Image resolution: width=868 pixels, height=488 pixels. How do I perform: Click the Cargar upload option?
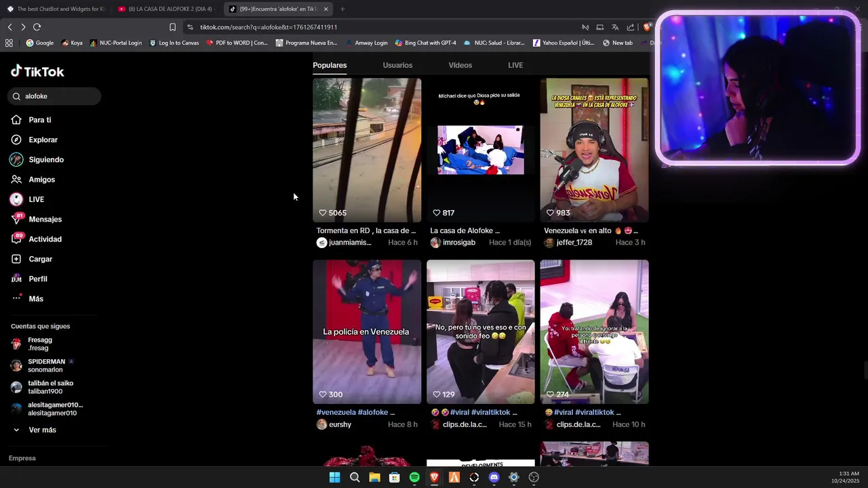pyautogui.click(x=31, y=259)
